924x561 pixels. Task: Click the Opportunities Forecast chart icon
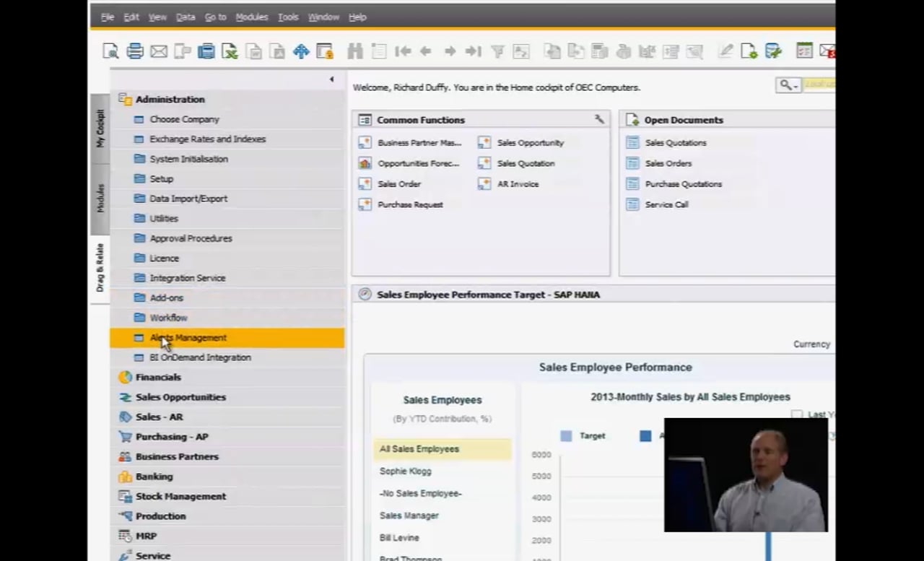coord(365,163)
